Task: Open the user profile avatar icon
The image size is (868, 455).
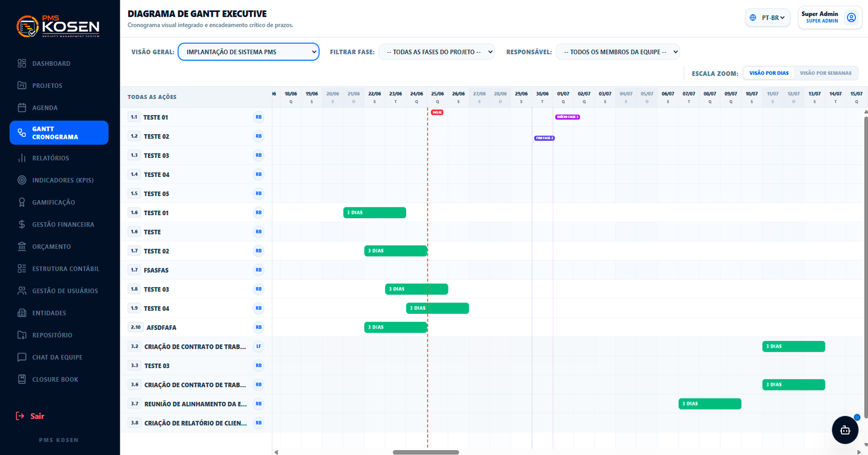Action: click(x=851, y=17)
